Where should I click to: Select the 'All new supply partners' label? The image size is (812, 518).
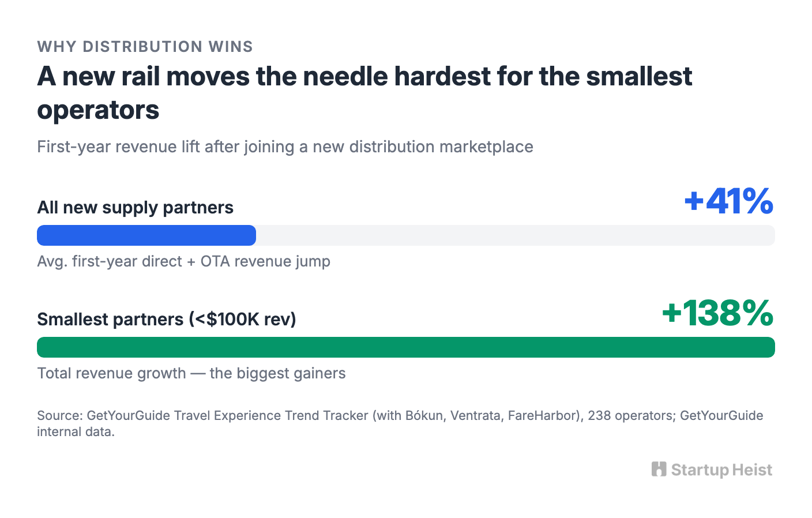click(x=136, y=208)
